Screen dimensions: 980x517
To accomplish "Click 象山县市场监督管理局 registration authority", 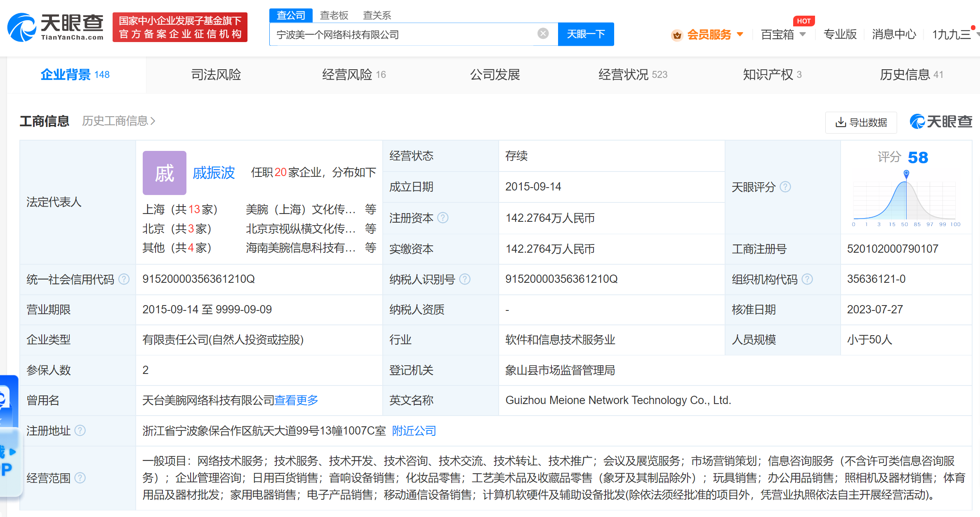I will pyautogui.click(x=560, y=370).
